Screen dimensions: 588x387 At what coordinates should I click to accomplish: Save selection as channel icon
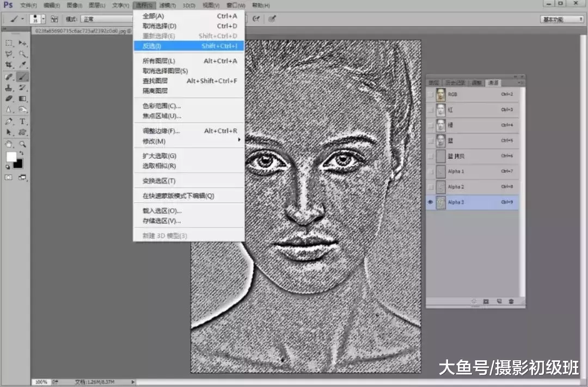coord(486,301)
